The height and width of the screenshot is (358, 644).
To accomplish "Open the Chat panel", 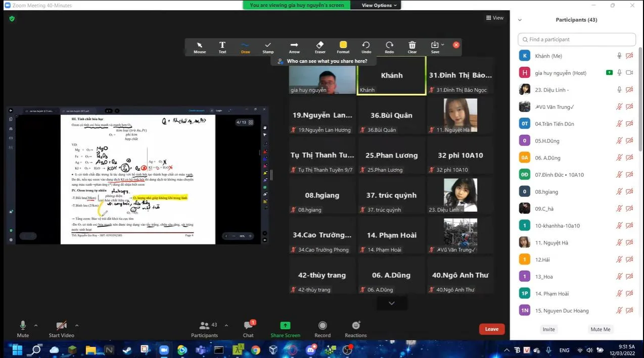I will pyautogui.click(x=248, y=329).
